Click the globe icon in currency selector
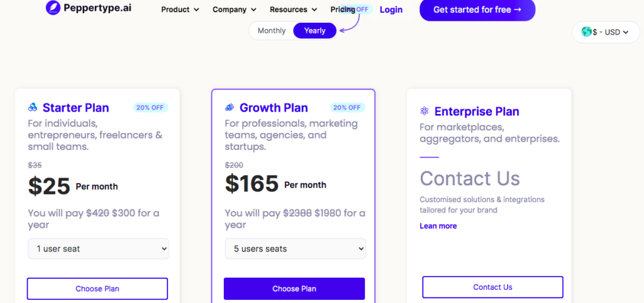 (x=586, y=31)
